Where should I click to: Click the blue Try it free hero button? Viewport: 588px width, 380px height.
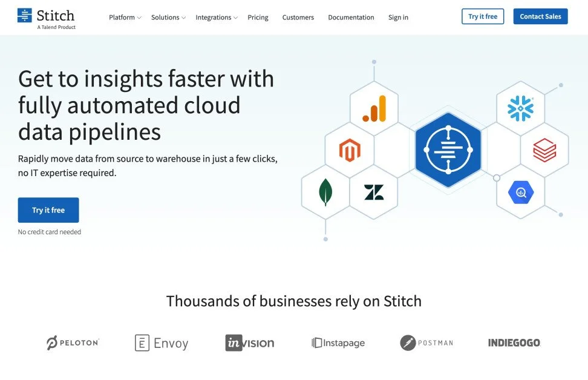pos(48,210)
